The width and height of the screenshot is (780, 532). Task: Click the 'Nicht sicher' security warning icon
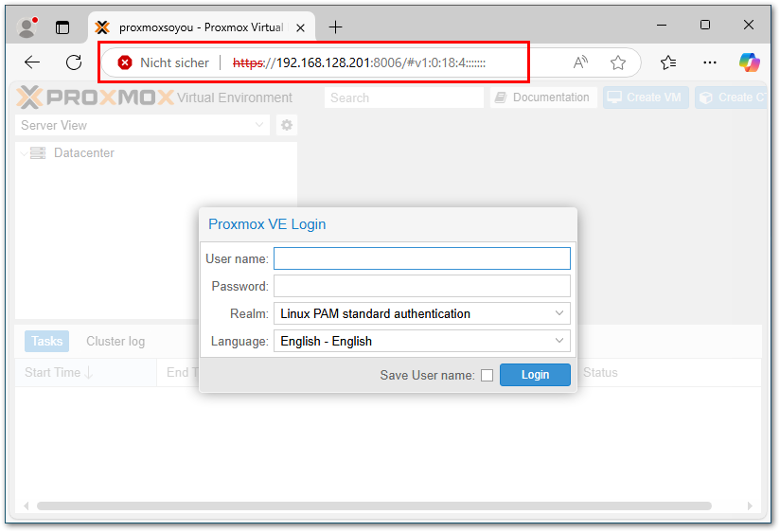point(125,62)
